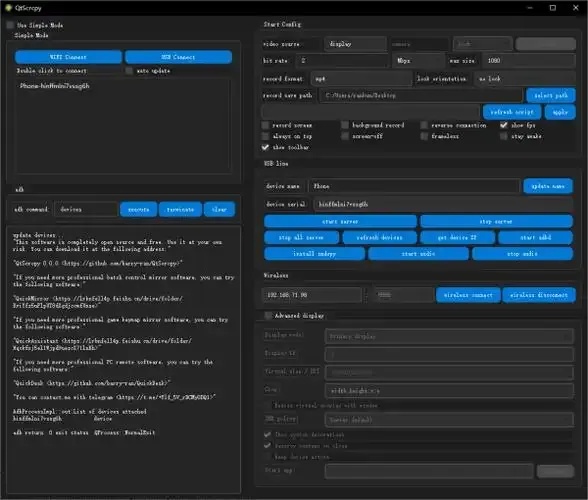Click the adb execute button

(x=138, y=209)
